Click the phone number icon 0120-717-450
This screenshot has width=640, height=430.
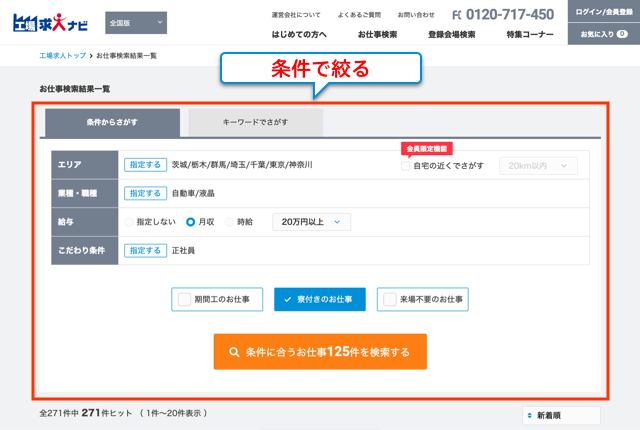(458, 15)
